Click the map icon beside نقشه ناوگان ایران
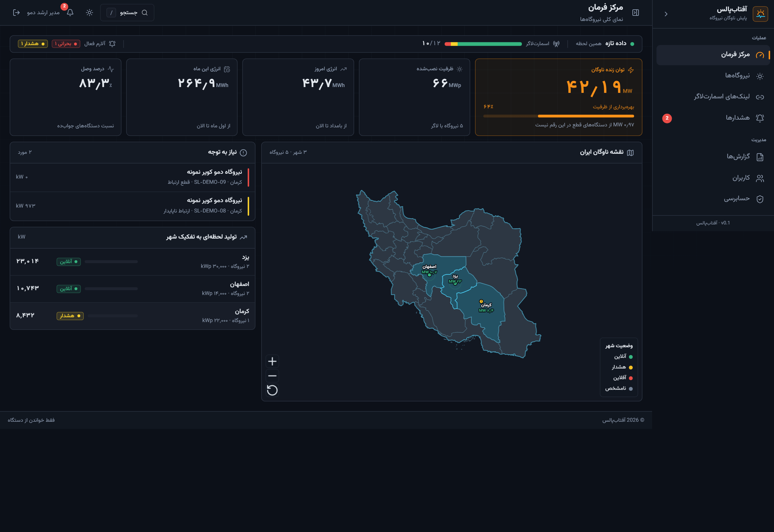This screenshot has height=532, width=774. click(630, 153)
